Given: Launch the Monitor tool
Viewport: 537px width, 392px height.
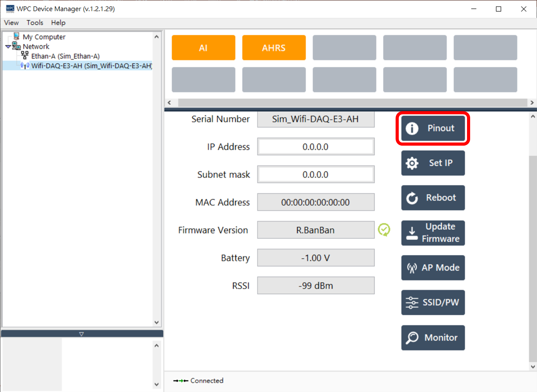Looking at the screenshot, I should coord(433,337).
